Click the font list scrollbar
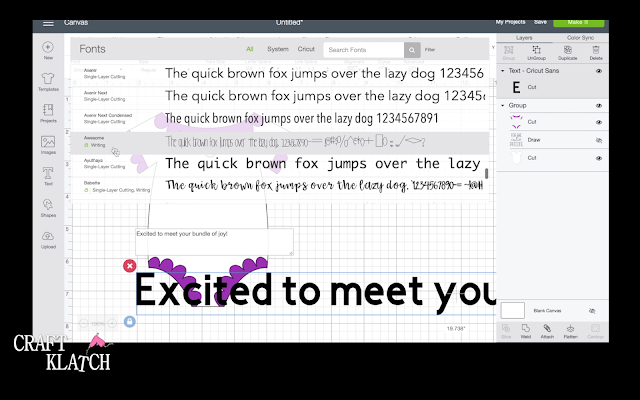This screenshot has width=640, height=400. (x=486, y=173)
